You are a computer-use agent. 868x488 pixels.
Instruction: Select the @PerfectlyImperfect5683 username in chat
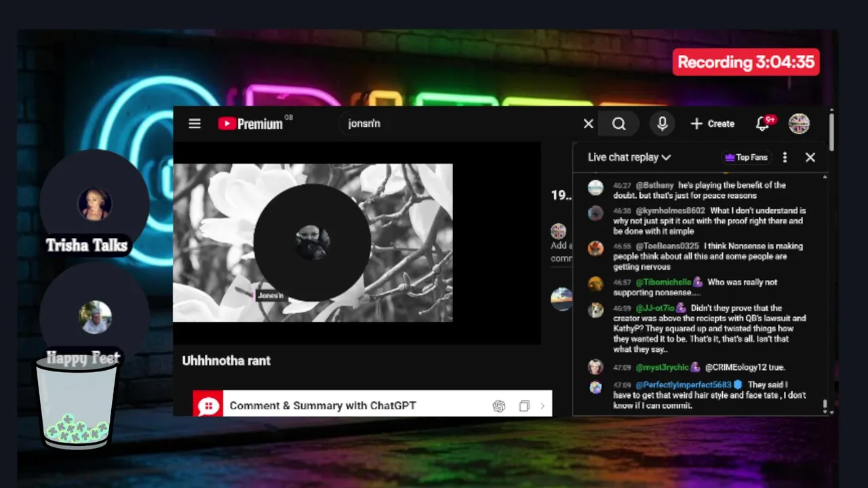pyautogui.click(x=684, y=385)
